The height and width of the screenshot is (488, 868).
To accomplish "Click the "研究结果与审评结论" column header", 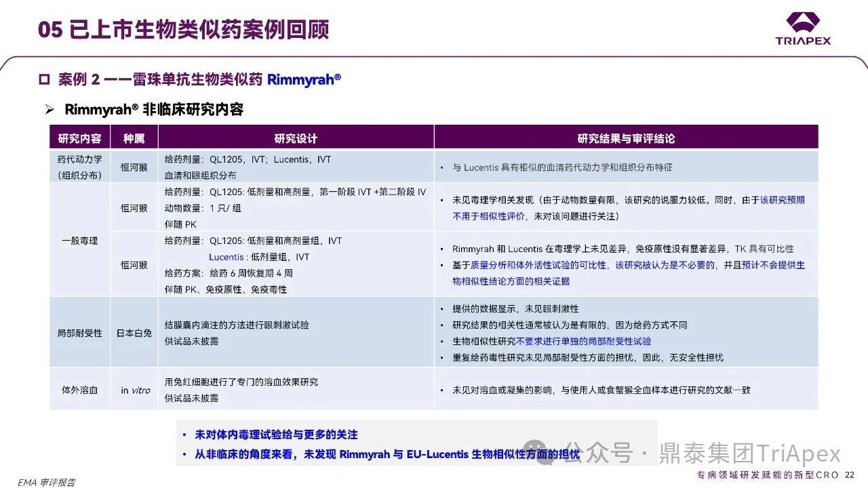I will tap(626, 138).
